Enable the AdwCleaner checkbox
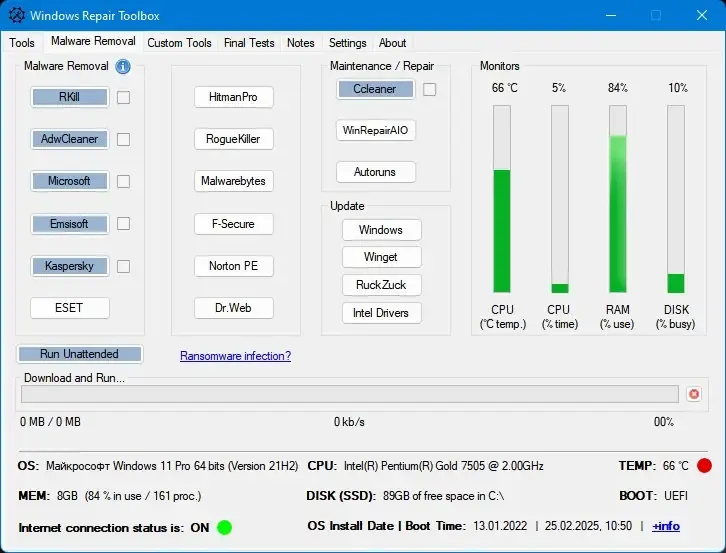The width and height of the screenshot is (726, 553). pos(123,139)
